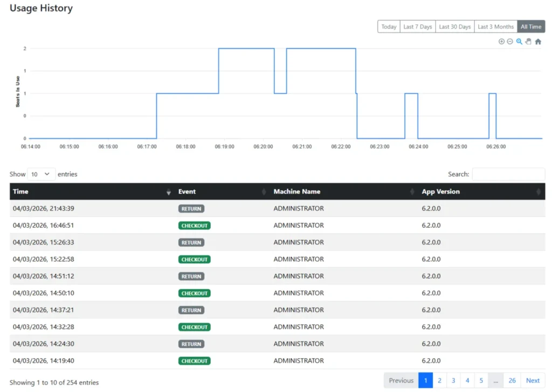Sort by Event column sort icon
This screenshot has width=552, height=392.
click(264, 192)
